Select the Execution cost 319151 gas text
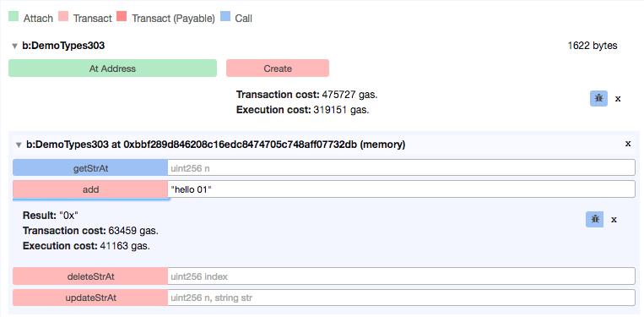Screen dimensions: 644x317 pyautogui.click(x=303, y=110)
